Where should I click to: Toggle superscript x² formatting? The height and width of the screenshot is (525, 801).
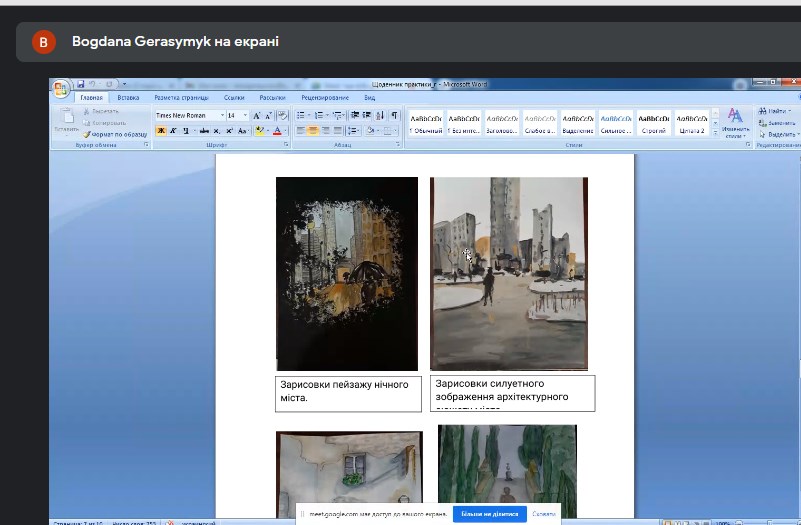pos(229,131)
